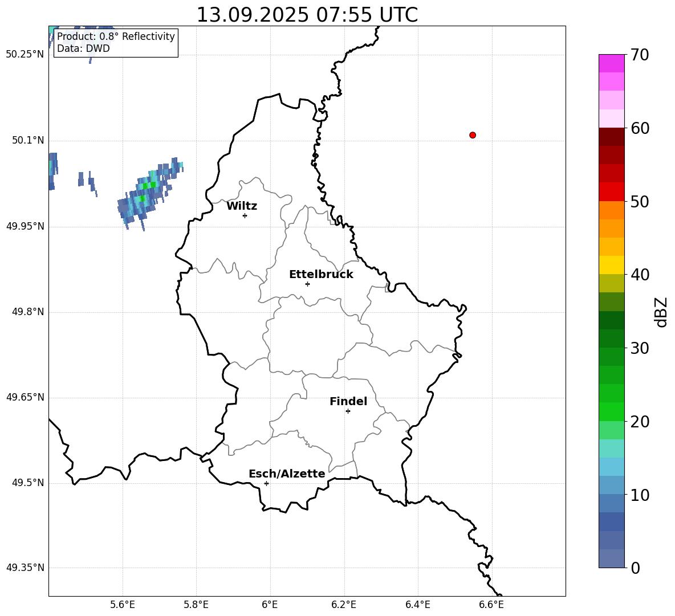Click the bright green colorbar swatch above 20
Image resolution: width=675 pixels, height=616 pixels.
tap(611, 411)
